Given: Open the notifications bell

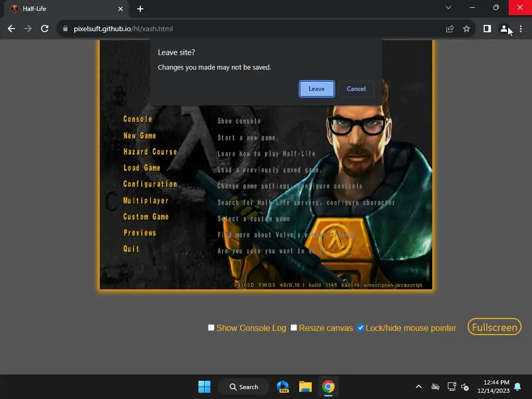Looking at the screenshot, I should [518, 387].
